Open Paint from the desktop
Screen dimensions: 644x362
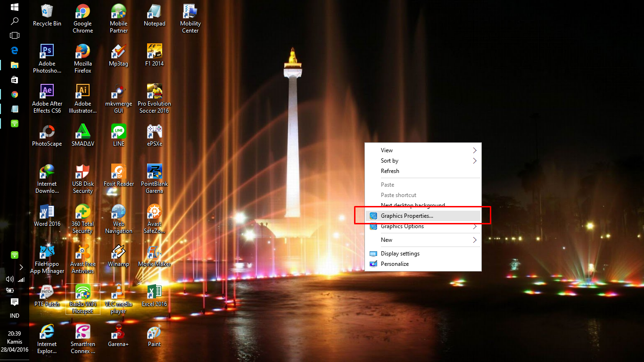[x=154, y=332]
